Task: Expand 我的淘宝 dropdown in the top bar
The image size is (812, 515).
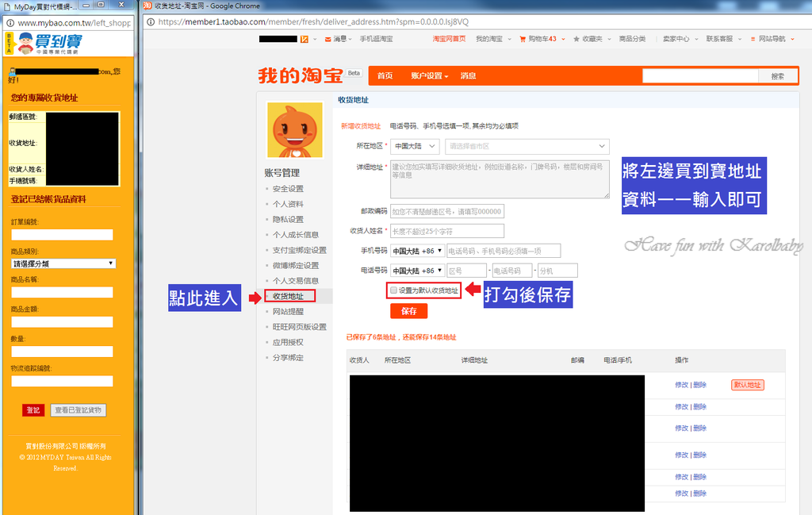Action: point(493,39)
